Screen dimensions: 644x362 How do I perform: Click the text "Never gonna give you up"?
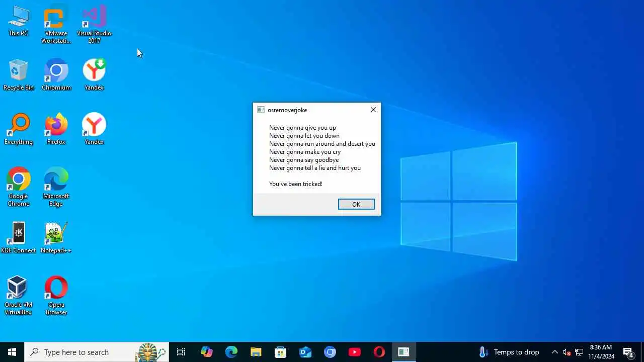[302, 128]
